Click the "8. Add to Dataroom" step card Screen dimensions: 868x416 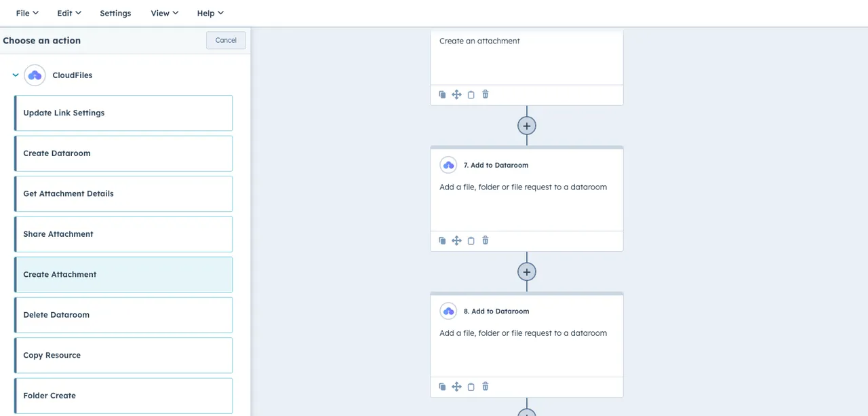[x=527, y=333]
